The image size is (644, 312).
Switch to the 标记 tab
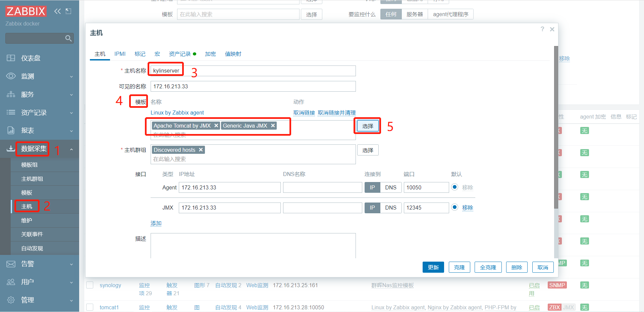[140, 54]
